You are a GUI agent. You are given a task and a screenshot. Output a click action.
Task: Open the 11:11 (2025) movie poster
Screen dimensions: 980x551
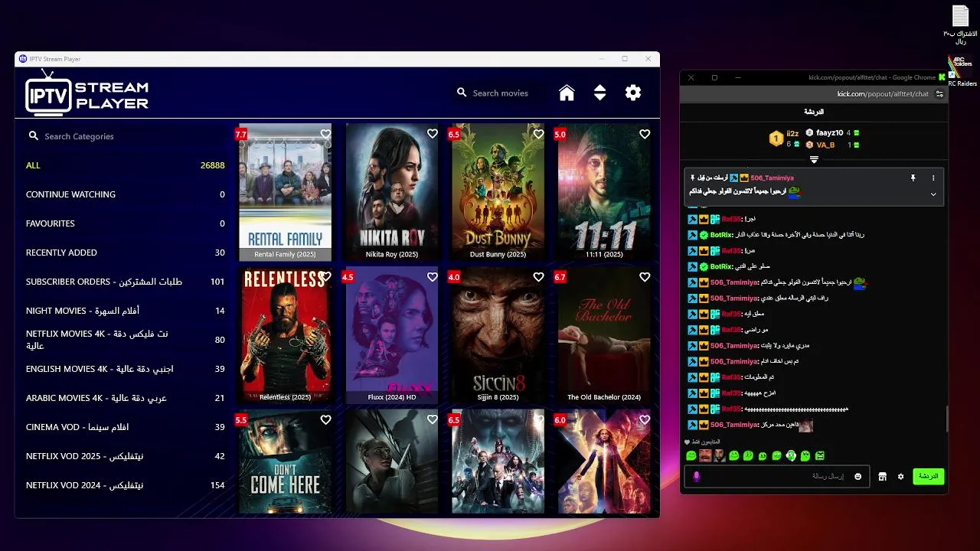click(x=604, y=192)
